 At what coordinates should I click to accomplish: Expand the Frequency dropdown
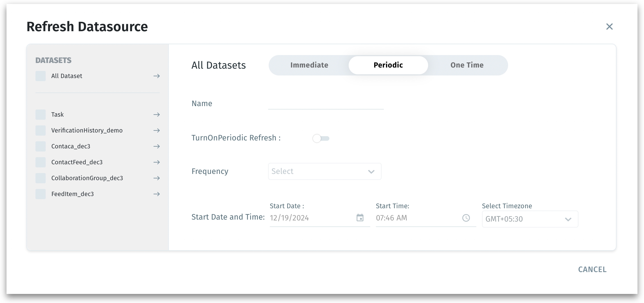(325, 171)
